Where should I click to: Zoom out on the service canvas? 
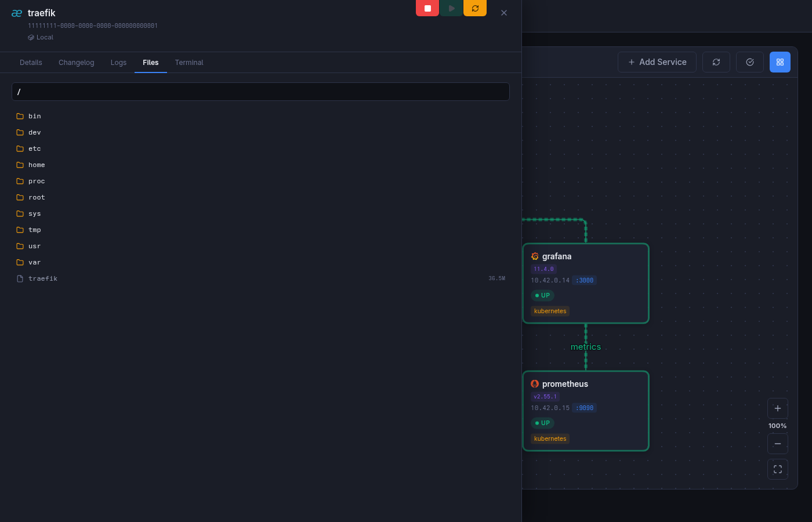(x=778, y=444)
